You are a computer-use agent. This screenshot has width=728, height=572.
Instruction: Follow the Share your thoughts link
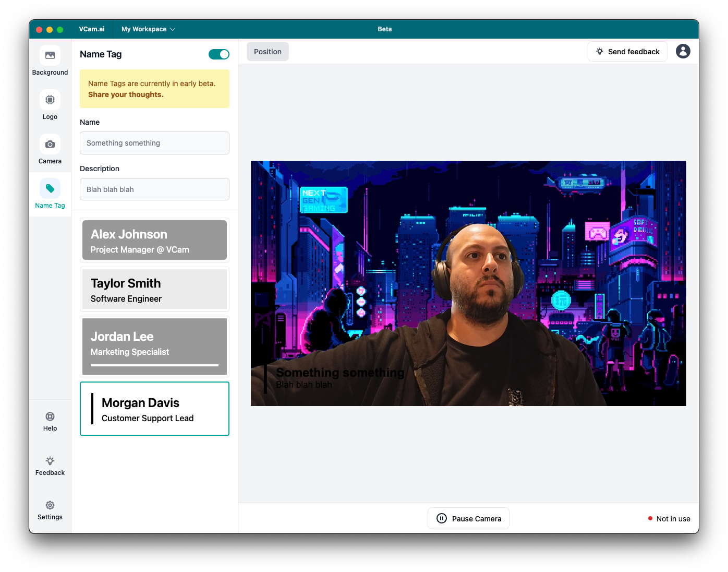point(126,94)
